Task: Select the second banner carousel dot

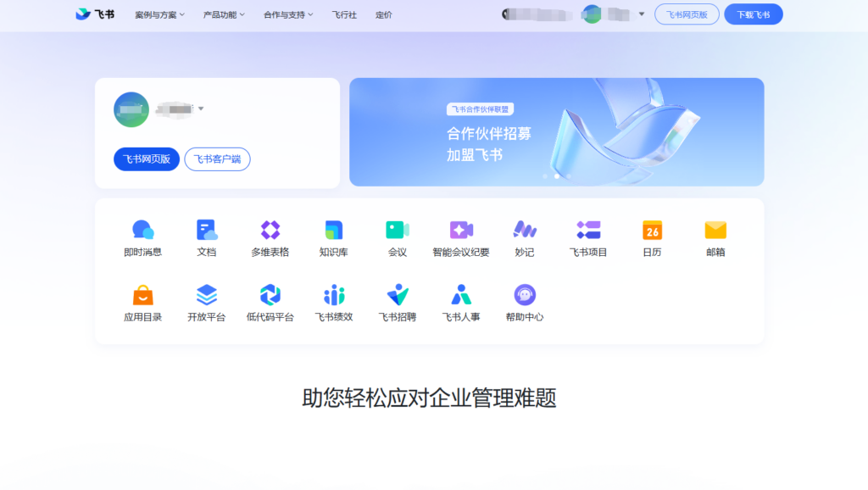Action: coord(556,176)
